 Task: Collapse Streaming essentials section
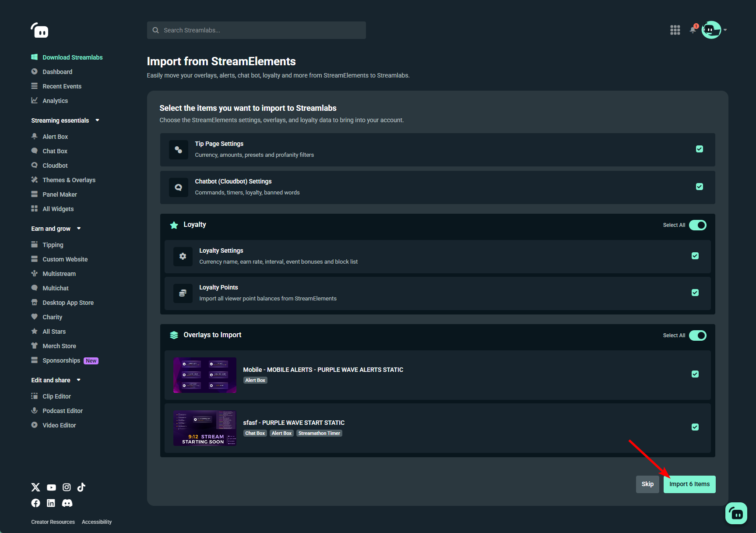point(65,120)
